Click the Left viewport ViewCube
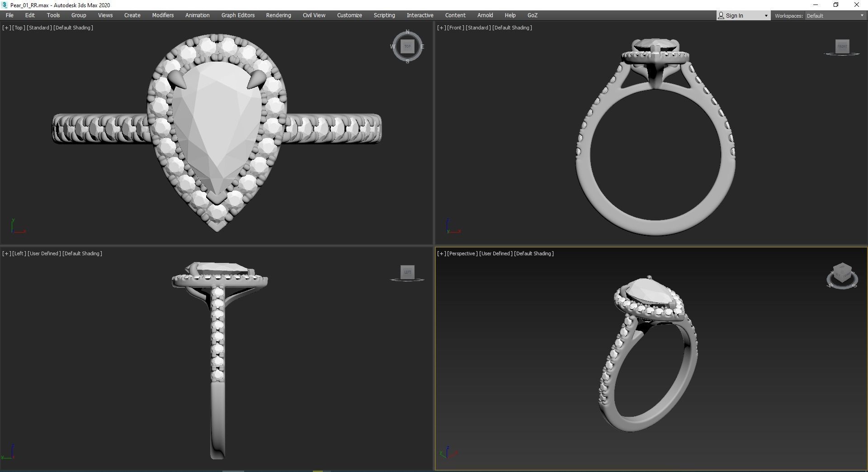 (407, 272)
